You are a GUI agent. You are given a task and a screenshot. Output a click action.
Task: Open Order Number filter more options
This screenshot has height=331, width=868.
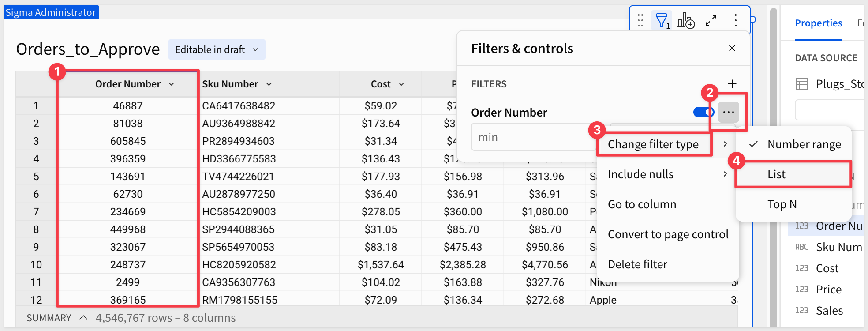[728, 113]
